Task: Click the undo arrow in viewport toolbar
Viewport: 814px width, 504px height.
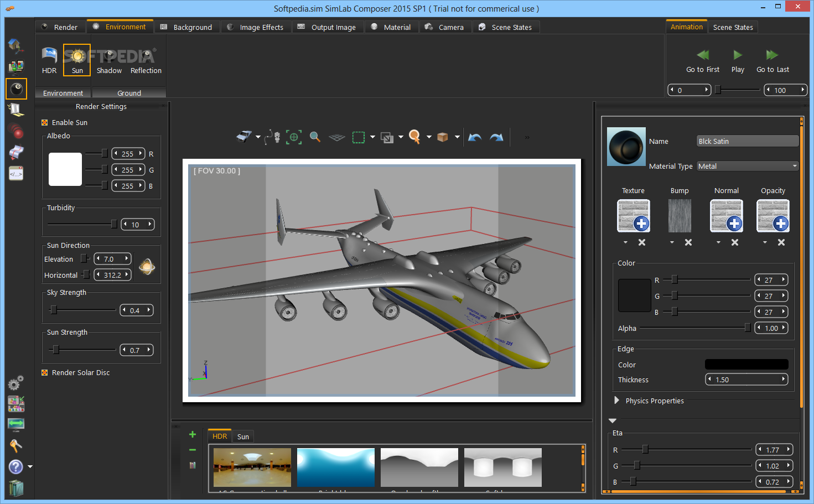Action: (475, 137)
